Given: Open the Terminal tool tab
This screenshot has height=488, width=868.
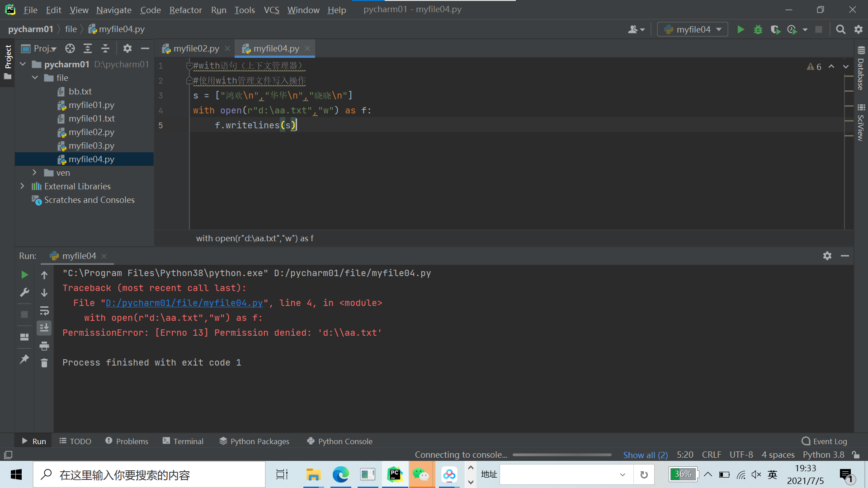Looking at the screenshot, I should click(x=183, y=441).
